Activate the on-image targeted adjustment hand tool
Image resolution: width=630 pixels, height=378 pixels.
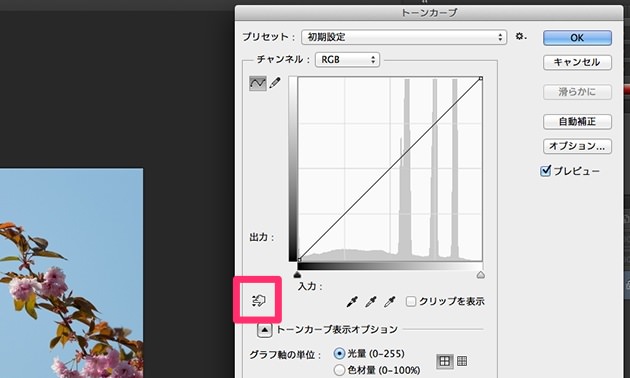coord(258,300)
